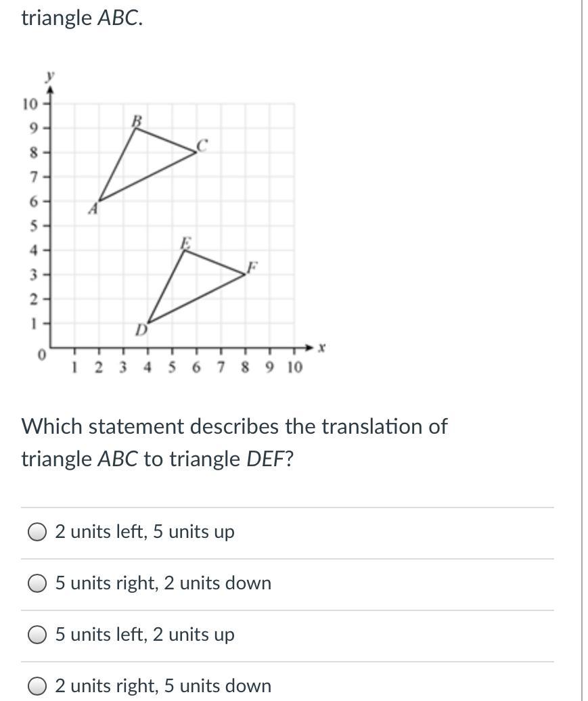Pick the "5 units left, 2 units up" radio button
Viewport: 588px width, 701px height.
tap(38, 635)
